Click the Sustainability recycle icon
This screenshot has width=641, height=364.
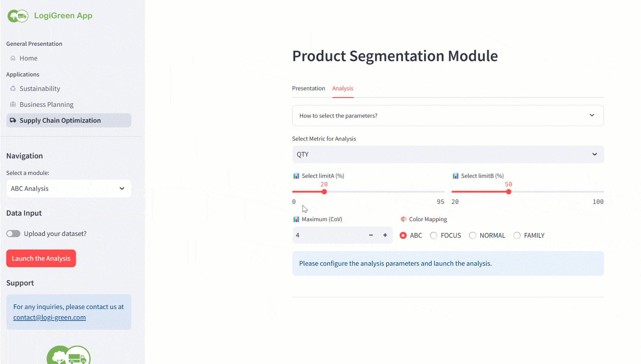13,88
